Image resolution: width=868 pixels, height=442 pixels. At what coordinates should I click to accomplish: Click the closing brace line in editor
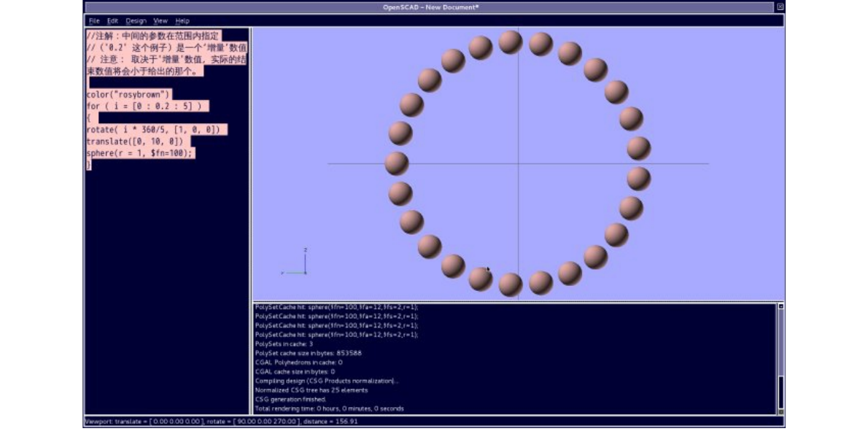point(88,165)
